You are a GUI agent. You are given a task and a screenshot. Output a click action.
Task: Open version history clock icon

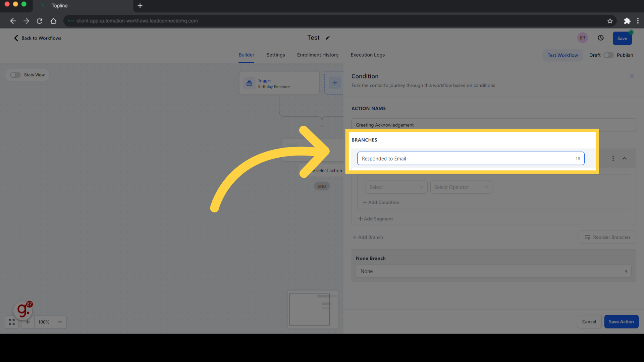601,38
